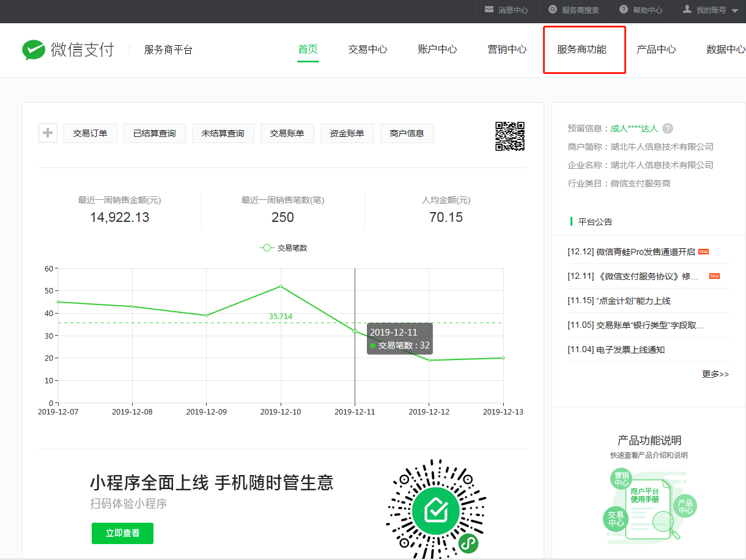Open the 服务商搜索 link
The height and width of the screenshot is (560, 746).
580,10
